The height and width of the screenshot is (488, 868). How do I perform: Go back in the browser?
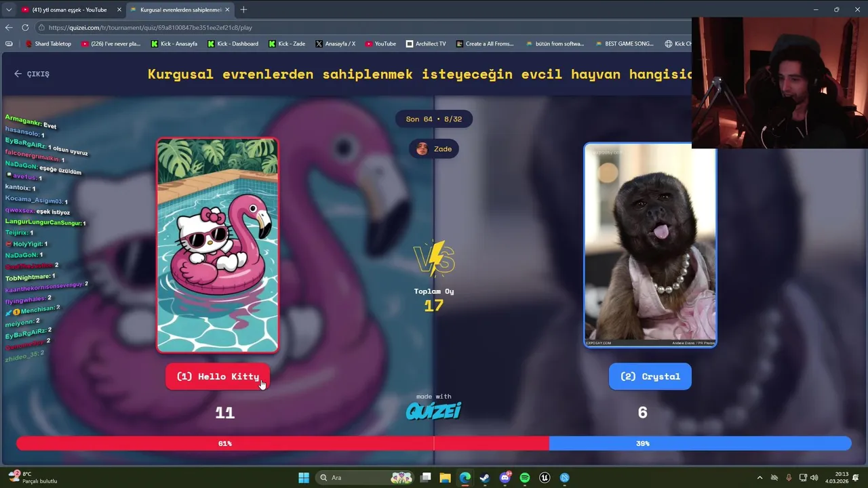pyautogui.click(x=9, y=28)
